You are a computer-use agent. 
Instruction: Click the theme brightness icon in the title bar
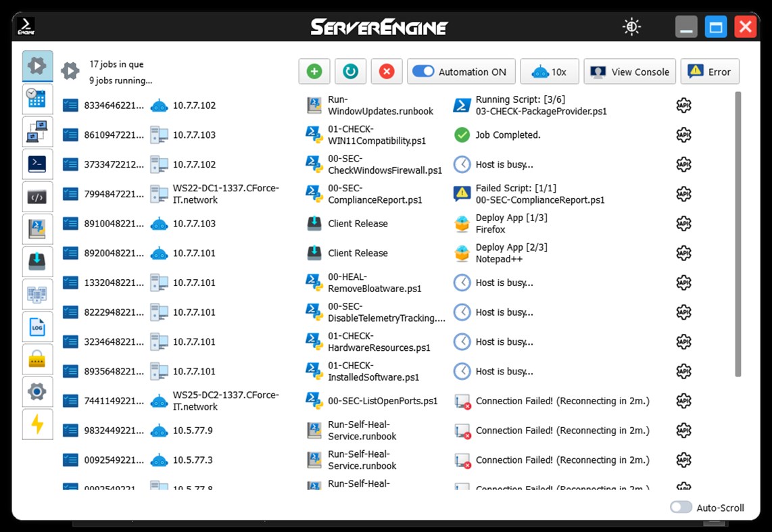click(630, 26)
